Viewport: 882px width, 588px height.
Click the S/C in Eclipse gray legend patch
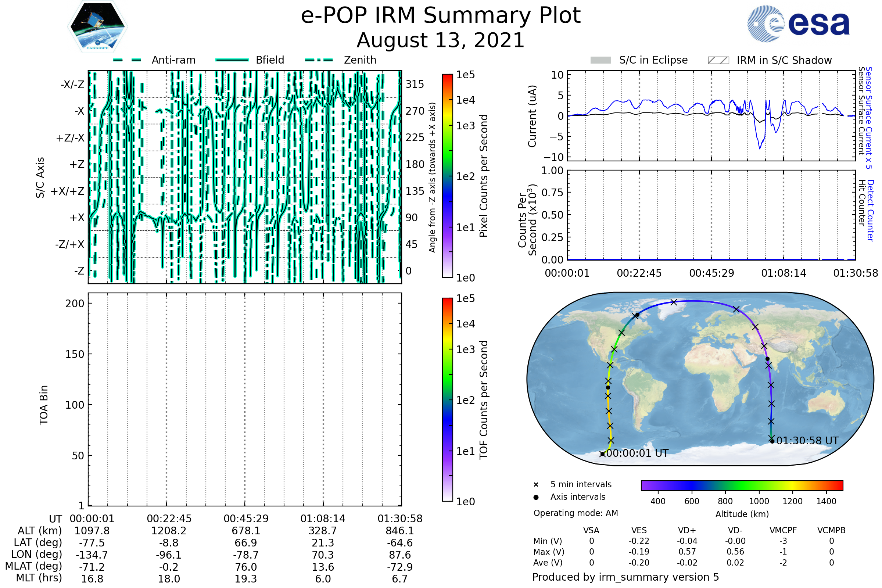[x=600, y=60]
